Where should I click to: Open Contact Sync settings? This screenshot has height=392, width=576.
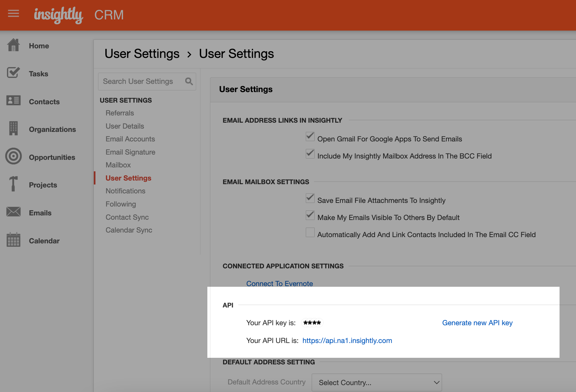pos(127,217)
